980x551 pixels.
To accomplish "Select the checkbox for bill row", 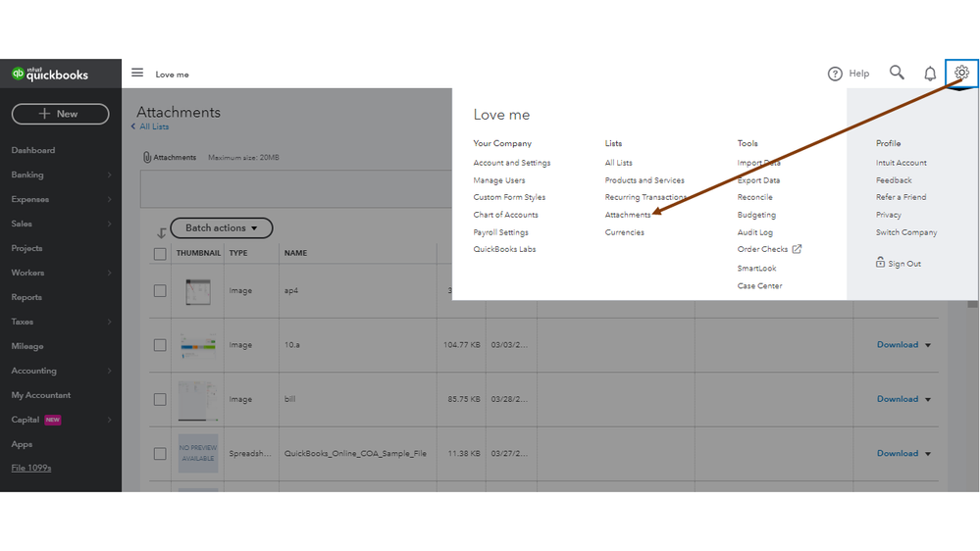I will click(160, 399).
